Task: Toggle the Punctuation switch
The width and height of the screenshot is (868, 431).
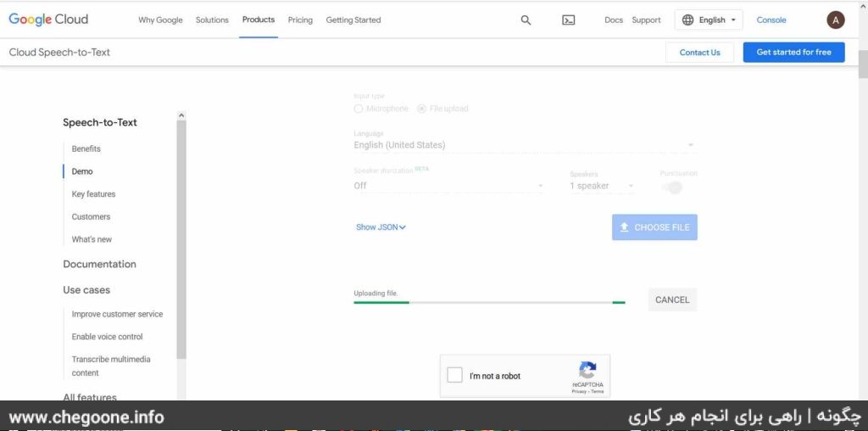Action: pyautogui.click(x=671, y=188)
